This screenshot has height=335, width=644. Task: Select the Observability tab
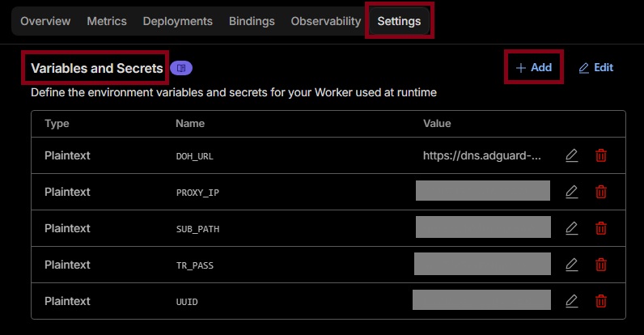click(326, 21)
